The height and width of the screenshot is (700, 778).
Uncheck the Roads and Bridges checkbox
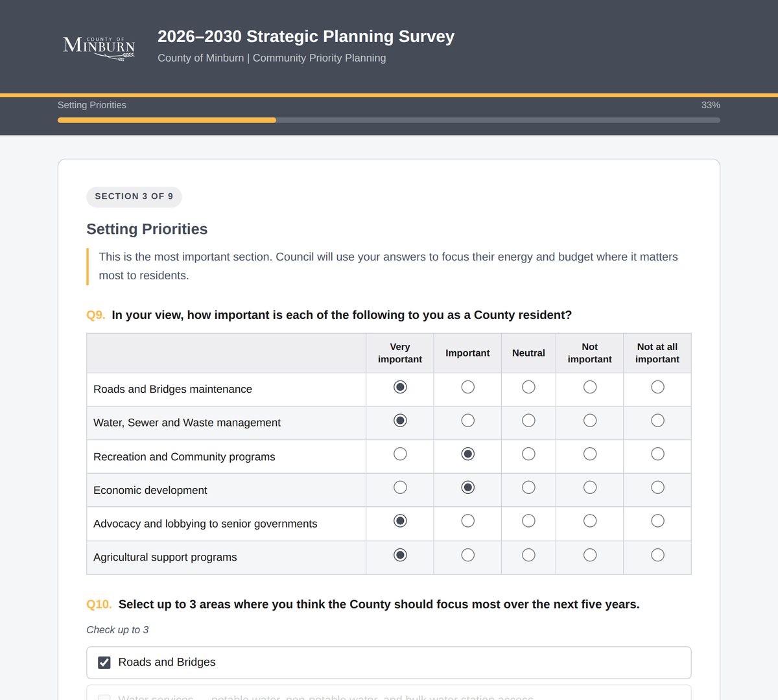tap(104, 662)
